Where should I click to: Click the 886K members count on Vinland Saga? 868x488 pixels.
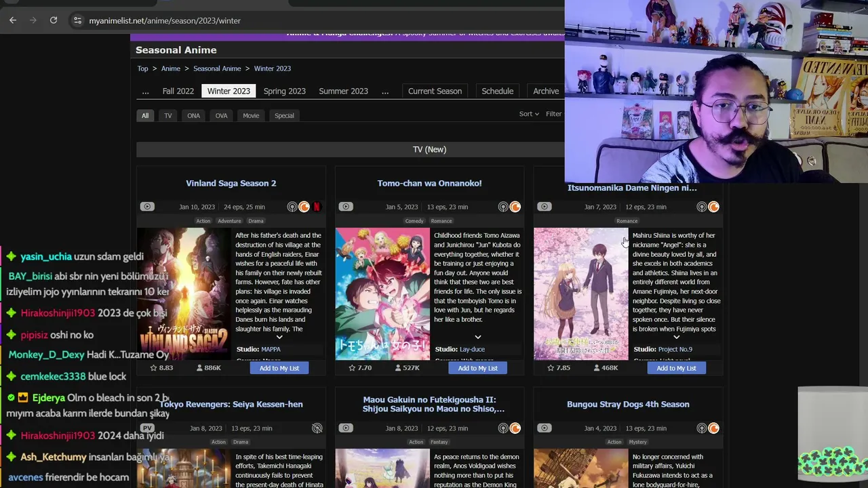tap(209, 368)
